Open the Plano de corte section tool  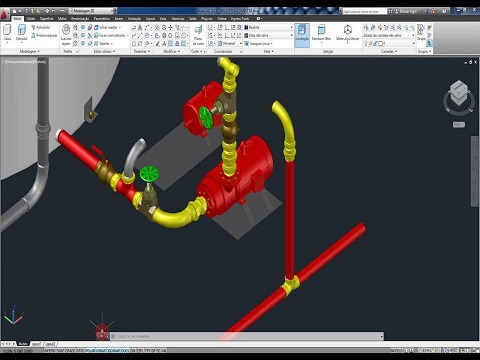198,35
